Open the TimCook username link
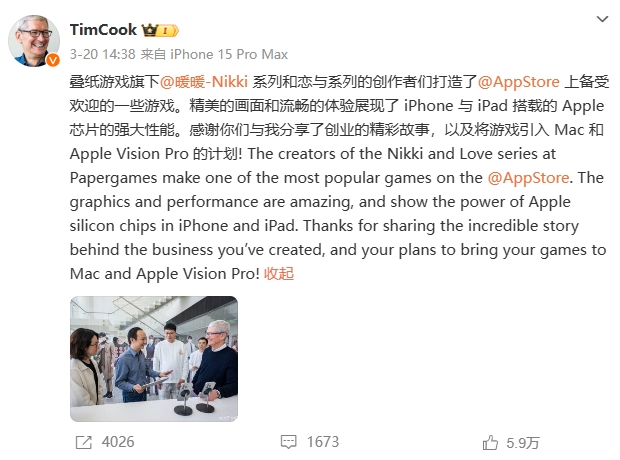 point(103,30)
